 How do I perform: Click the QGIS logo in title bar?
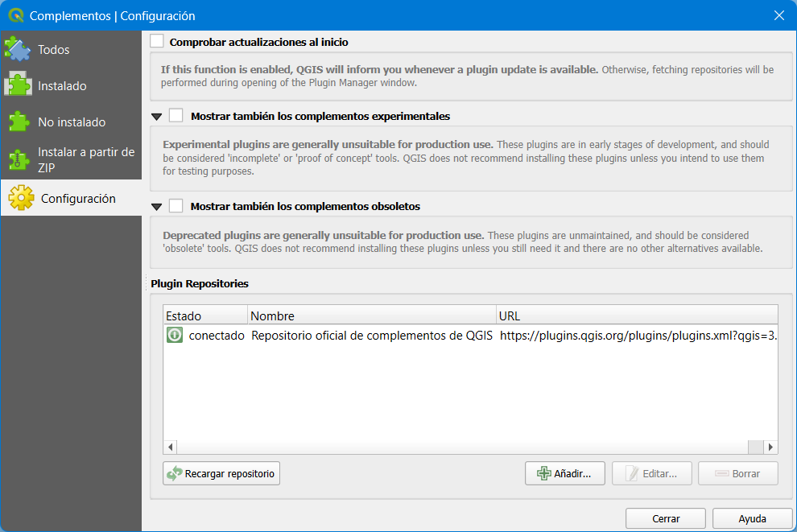(16, 15)
